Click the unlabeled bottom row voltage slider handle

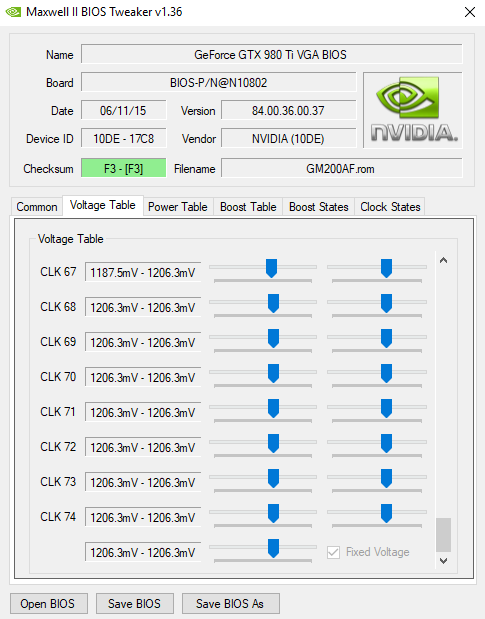[x=273, y=548]
